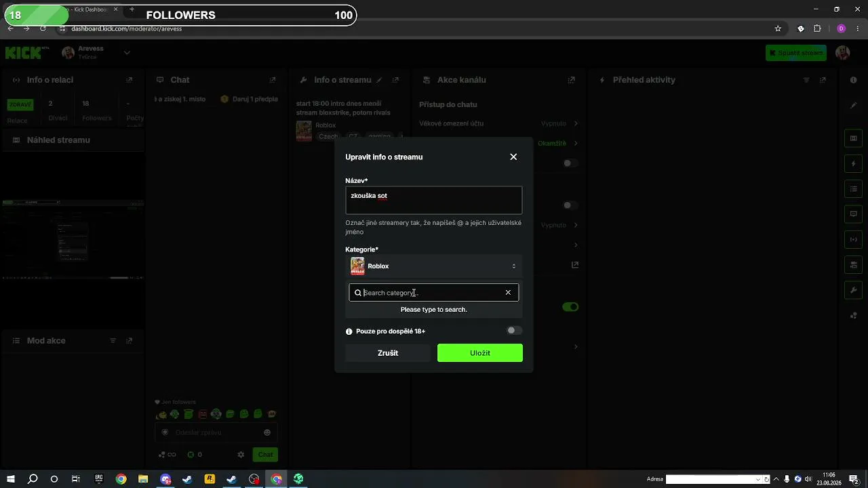Click the Chrome reload page button
Viewport: 868px width, 488px height.
pyautogui.click(x=43, y=28)
